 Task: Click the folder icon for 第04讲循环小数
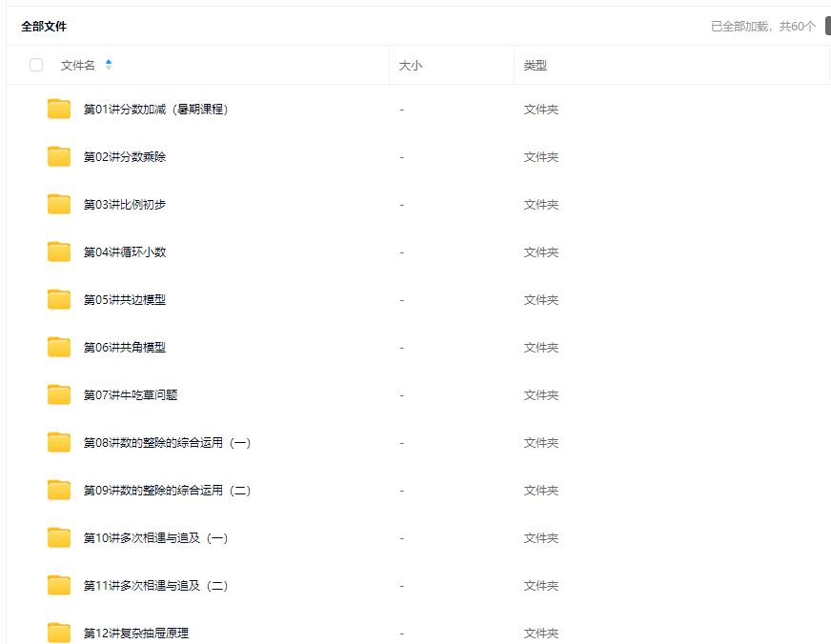59,252
